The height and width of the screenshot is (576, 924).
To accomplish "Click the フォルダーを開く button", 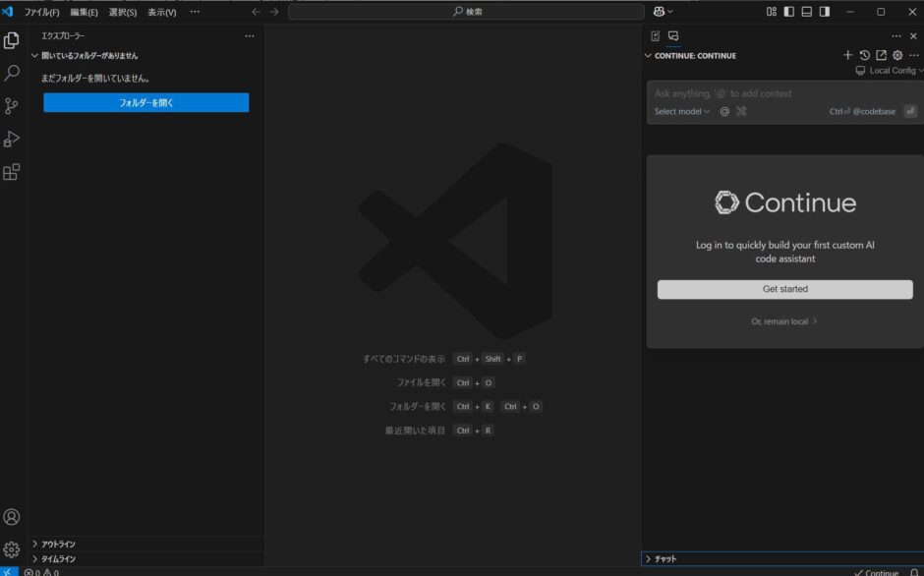I will click(x=145, y=101).
